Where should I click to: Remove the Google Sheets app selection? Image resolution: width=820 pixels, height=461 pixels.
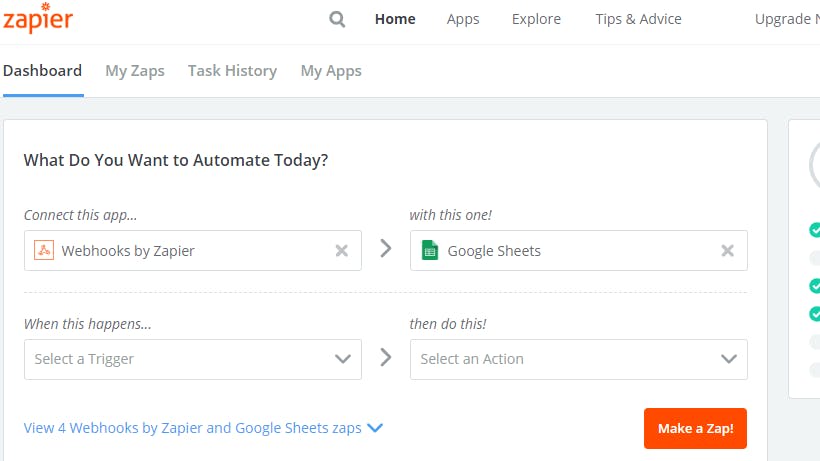pos(728,251)
